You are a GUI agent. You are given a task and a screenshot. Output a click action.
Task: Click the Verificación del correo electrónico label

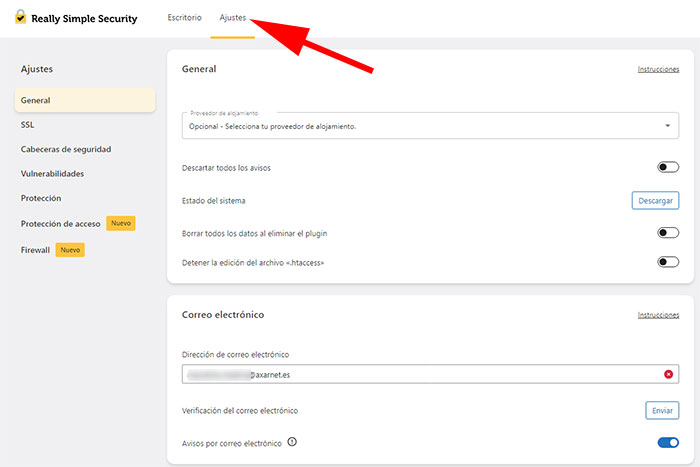click(x=240, y=411)
